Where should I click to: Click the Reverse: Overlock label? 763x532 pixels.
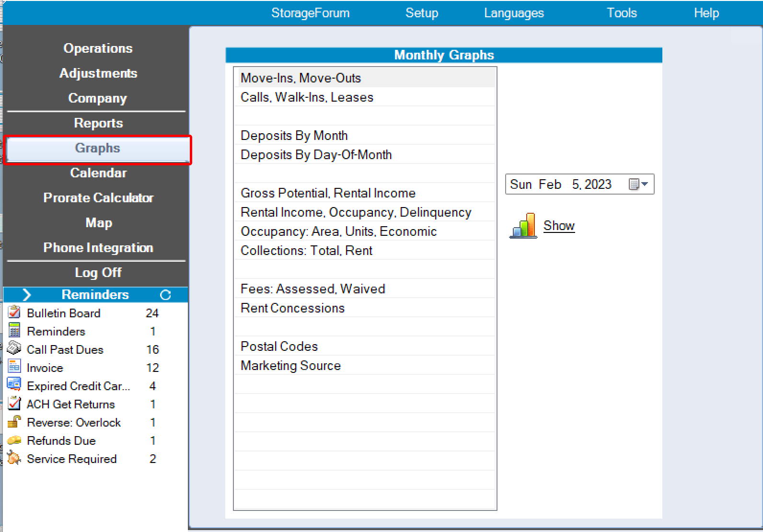coord(74,422)
